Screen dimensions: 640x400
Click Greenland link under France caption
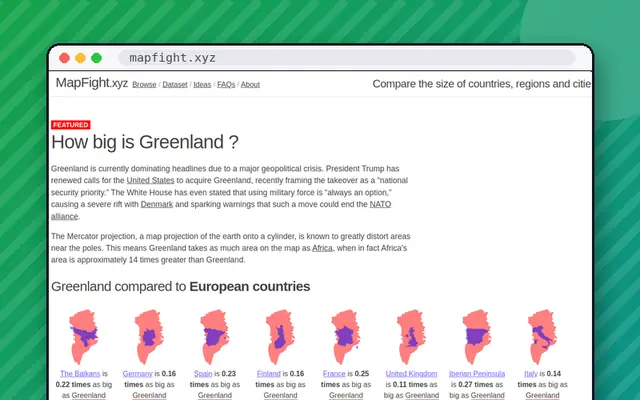pos(346,395)
